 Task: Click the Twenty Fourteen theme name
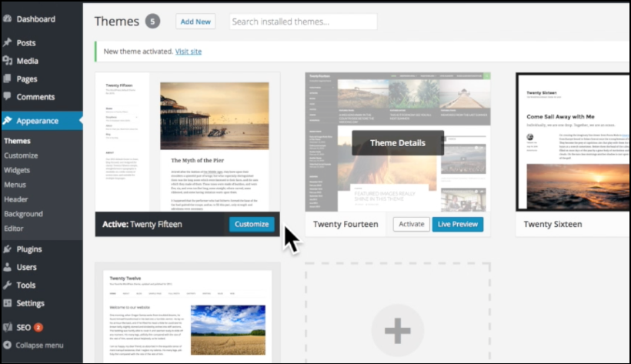pyautogui.click(x=346, y=224)
